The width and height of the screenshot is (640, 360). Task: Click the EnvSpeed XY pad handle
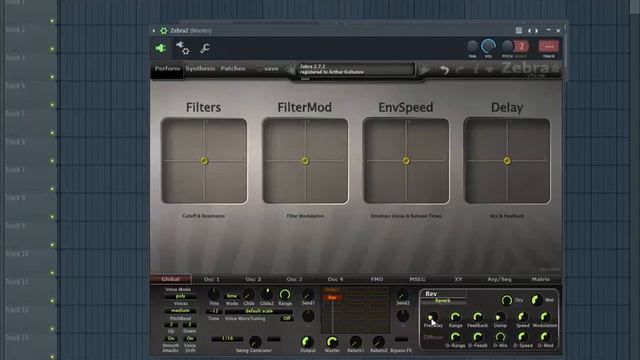[406, 161]
